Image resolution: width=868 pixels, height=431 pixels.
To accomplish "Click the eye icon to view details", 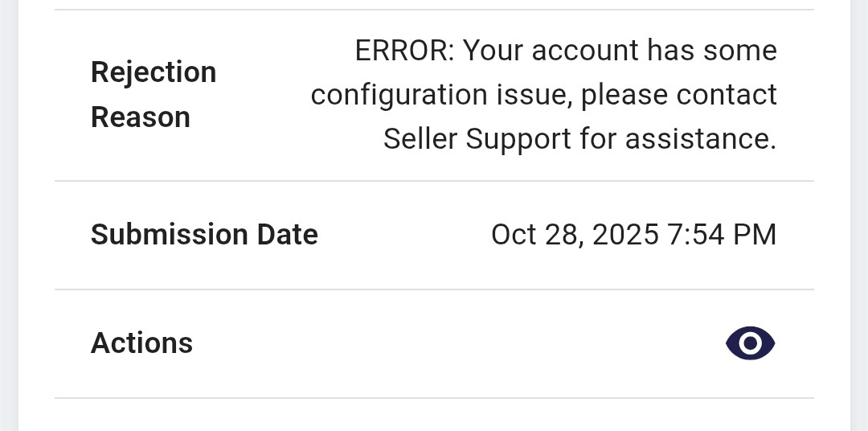I will [750, 343].
